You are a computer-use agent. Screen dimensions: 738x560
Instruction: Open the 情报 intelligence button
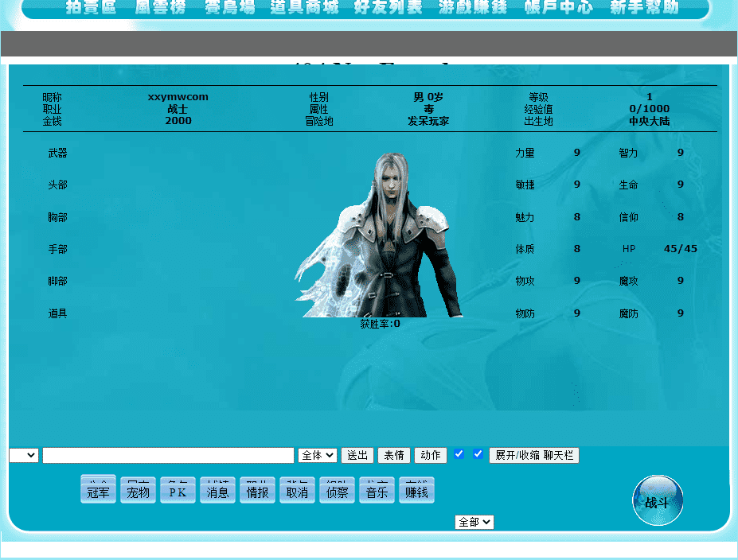257,492
